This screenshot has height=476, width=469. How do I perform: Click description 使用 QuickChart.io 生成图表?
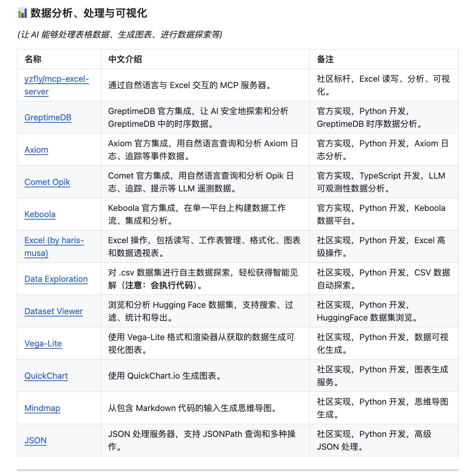click(x=165, y=376)
